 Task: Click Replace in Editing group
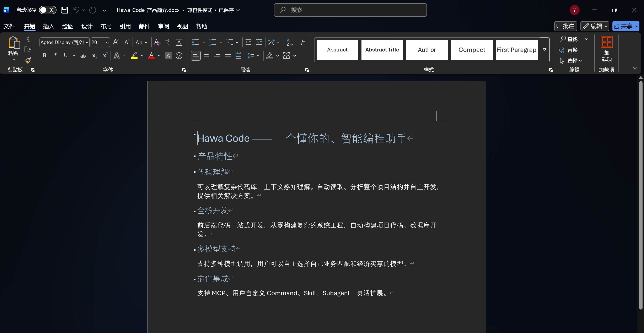pyautogui.click(x=569, y=50)
